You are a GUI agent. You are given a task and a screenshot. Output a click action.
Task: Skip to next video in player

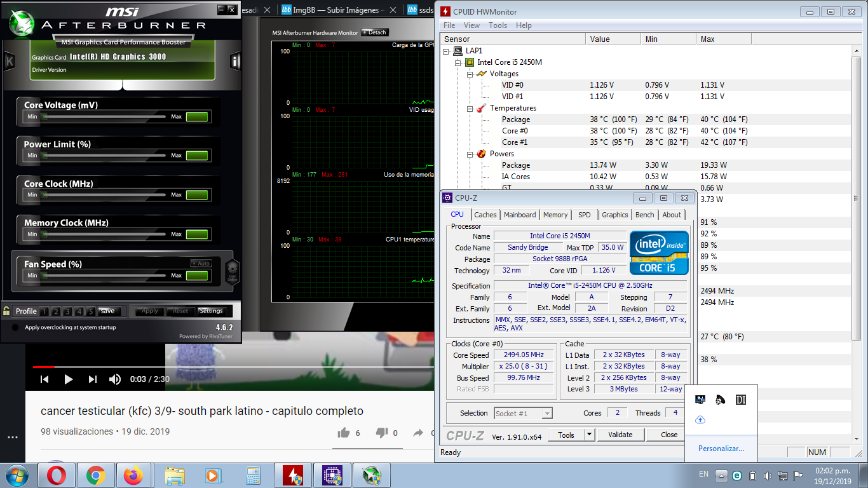[x=93, y=379]
